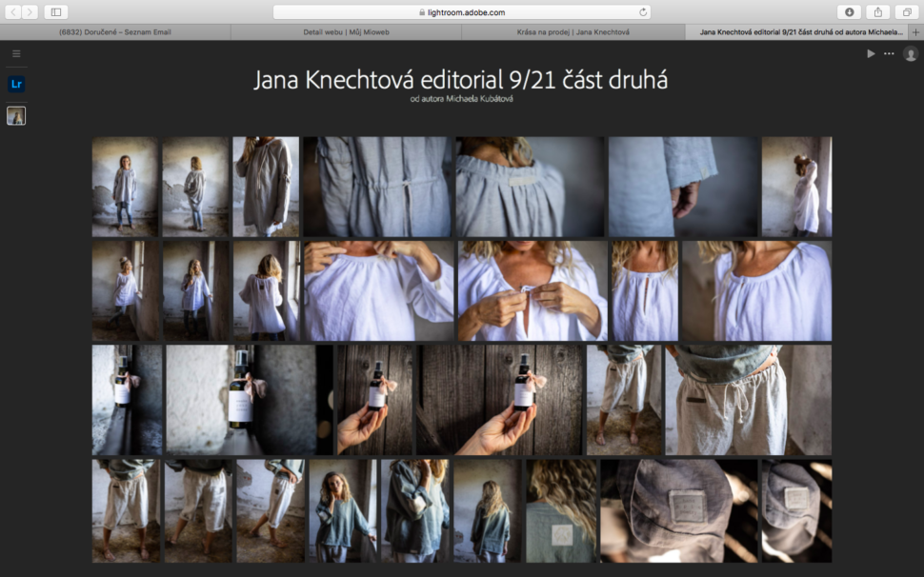The width and height of the screenshot is (924, 577).
Task: Select the album thumbnail in left sidebar
Action: tap(16, 116)
